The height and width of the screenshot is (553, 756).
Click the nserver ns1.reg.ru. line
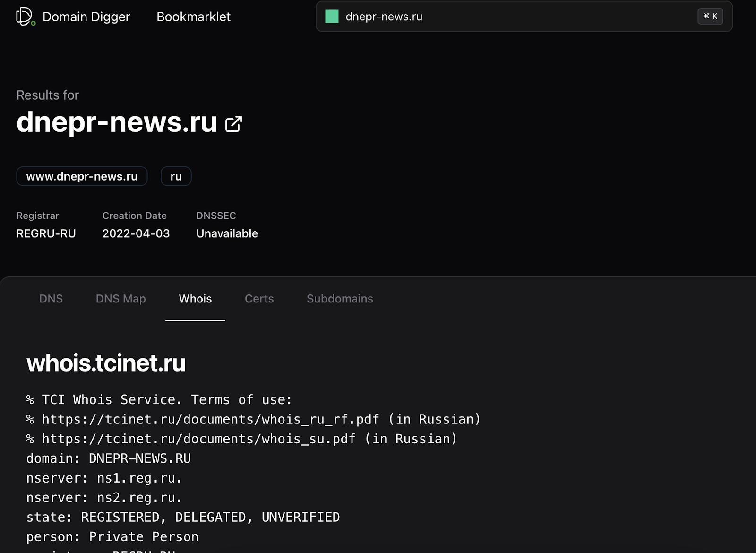coord(104,478)
